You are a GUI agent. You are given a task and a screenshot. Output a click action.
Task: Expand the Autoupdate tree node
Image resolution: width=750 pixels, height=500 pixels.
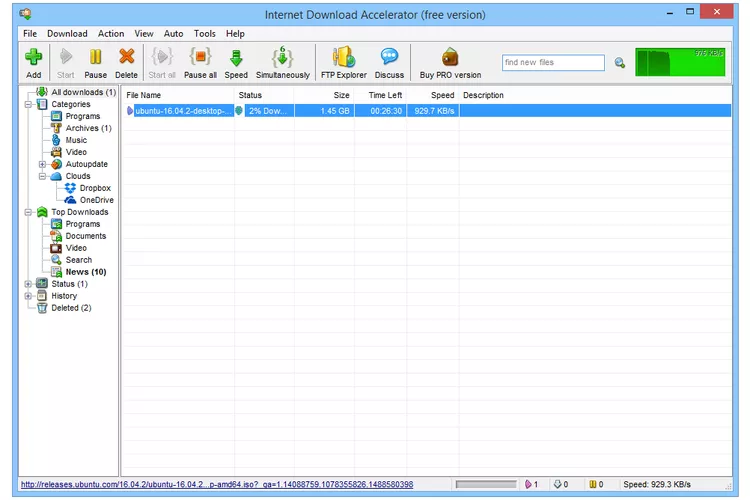pyautogui.click(x=42, y=164)
